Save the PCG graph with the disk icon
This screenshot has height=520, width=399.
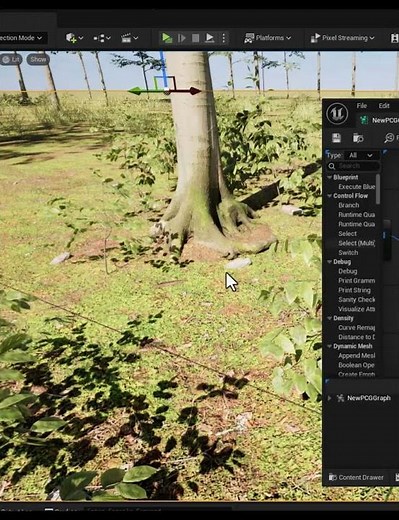pos(336,138)
